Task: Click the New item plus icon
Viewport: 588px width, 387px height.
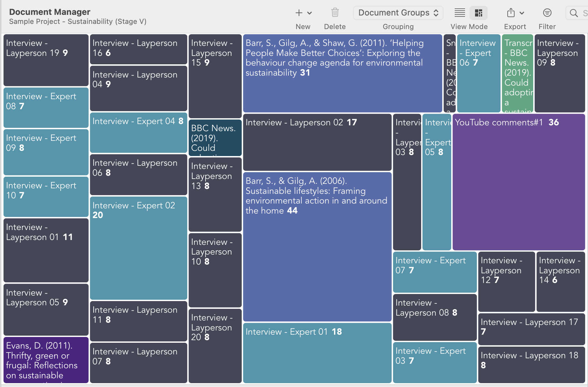Action: point(299,13)
